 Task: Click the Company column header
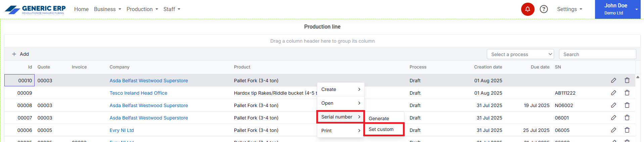[119, 67]
